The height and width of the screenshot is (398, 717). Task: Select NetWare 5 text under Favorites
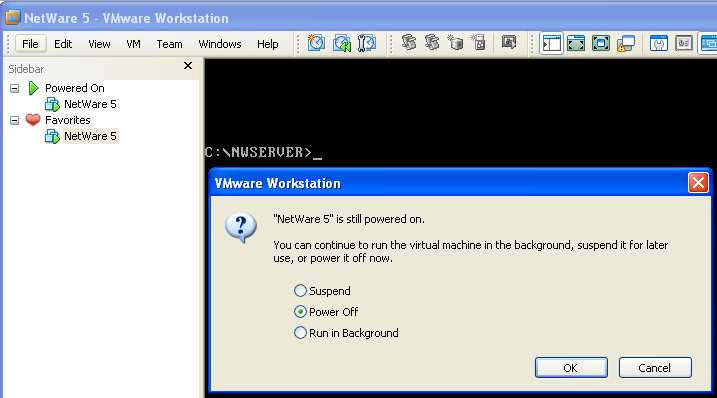pyautogui.click(x=91, y=136)
